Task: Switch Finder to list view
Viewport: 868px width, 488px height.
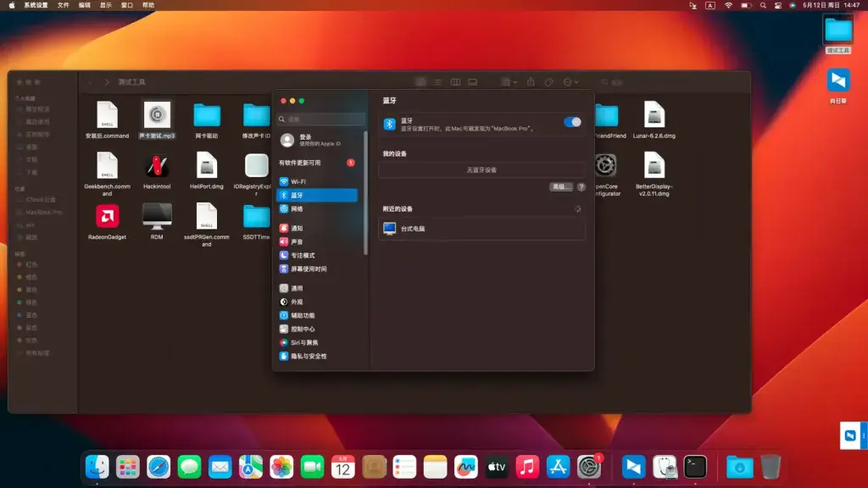Action: tap(438, 82)
